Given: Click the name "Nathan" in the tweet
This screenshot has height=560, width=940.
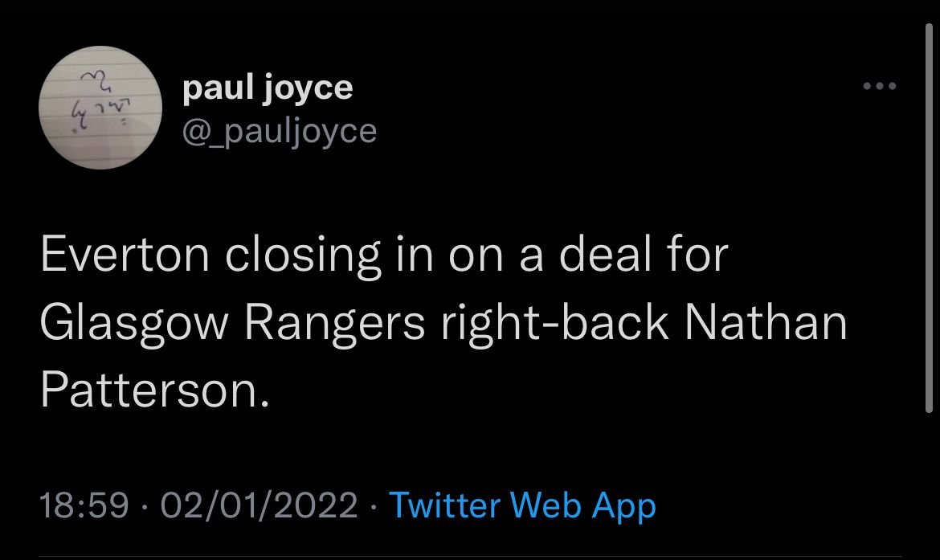Looking at the screenshot, I should (x=767, y=323).
